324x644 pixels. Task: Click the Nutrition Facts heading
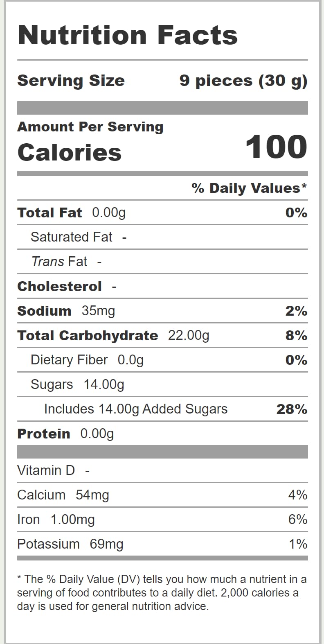pyautogui.click(x=128, y=35)
